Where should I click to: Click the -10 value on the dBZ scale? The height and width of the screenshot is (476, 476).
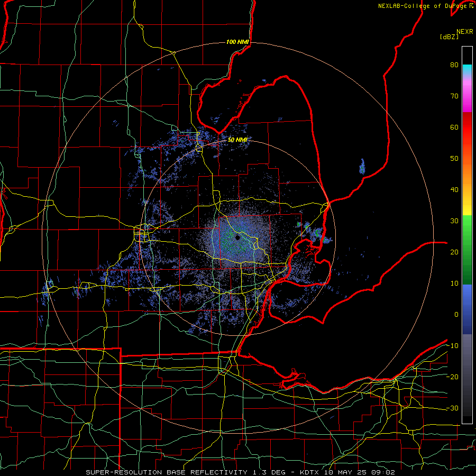click(x=452, y=345)
